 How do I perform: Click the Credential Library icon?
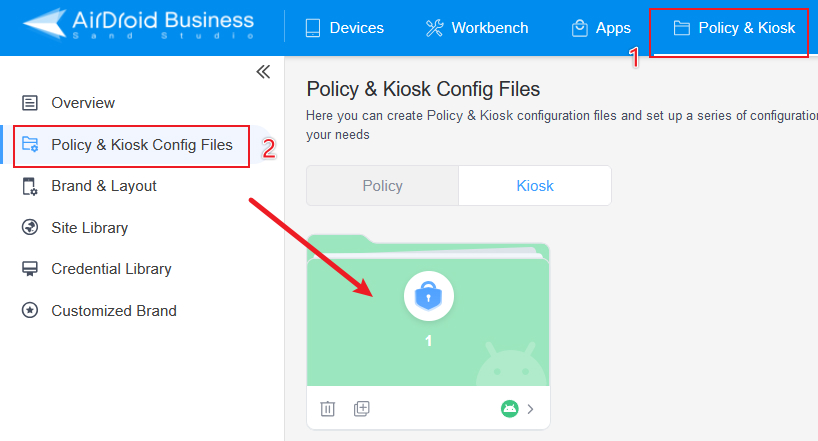[x=30, y=269]
